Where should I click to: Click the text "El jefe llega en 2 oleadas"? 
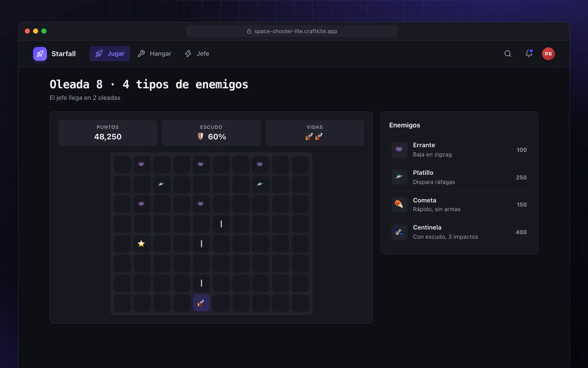(85, 98)
